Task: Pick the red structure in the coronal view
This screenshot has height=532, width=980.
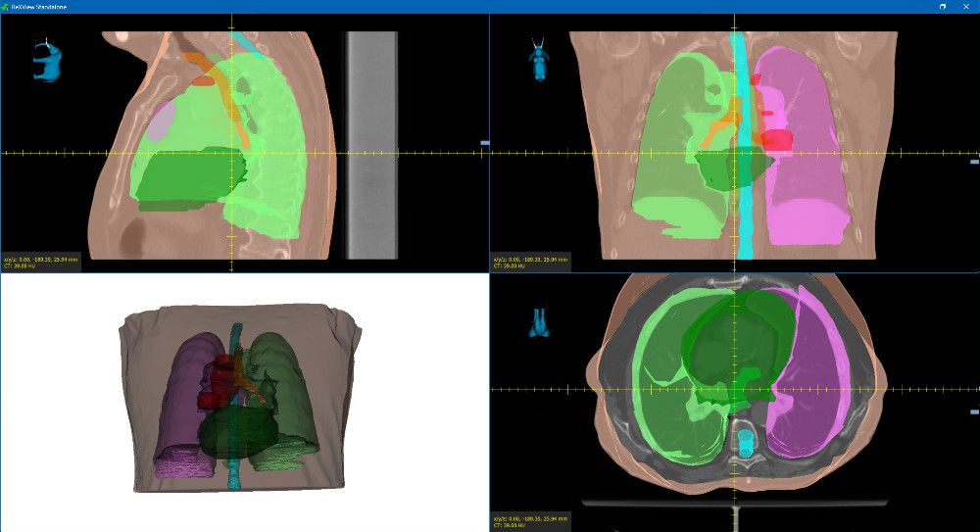Action: [x=775, y=138]
